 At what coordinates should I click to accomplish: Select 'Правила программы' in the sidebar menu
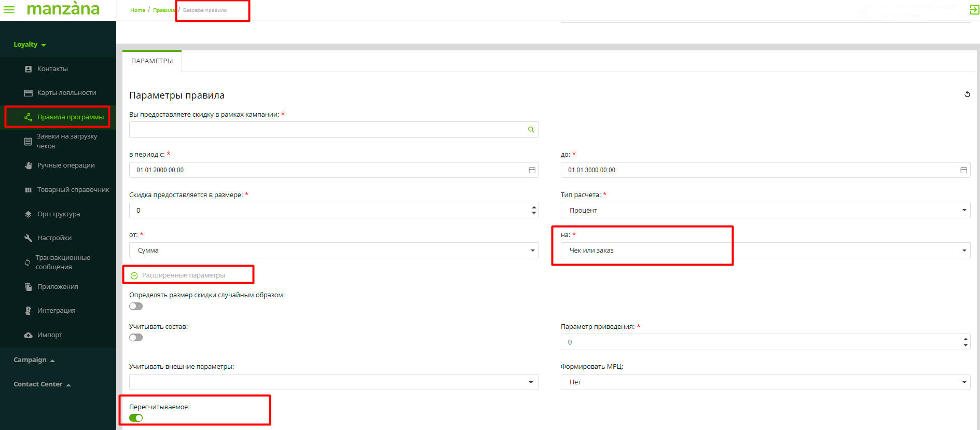[x=70, y=117]
